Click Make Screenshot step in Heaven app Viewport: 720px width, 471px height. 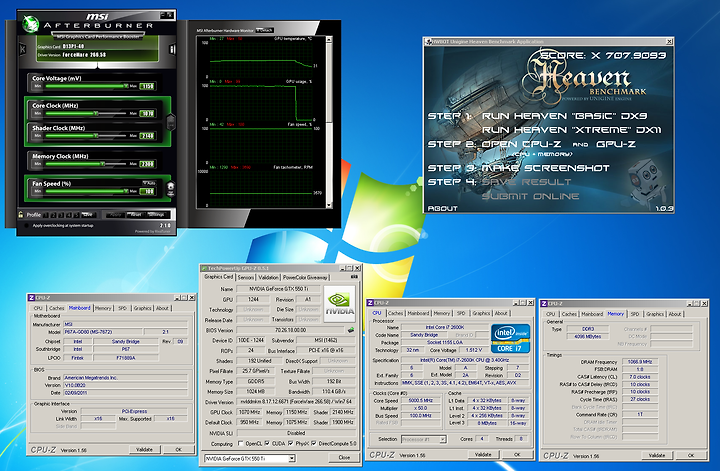[x=545, y=168]
